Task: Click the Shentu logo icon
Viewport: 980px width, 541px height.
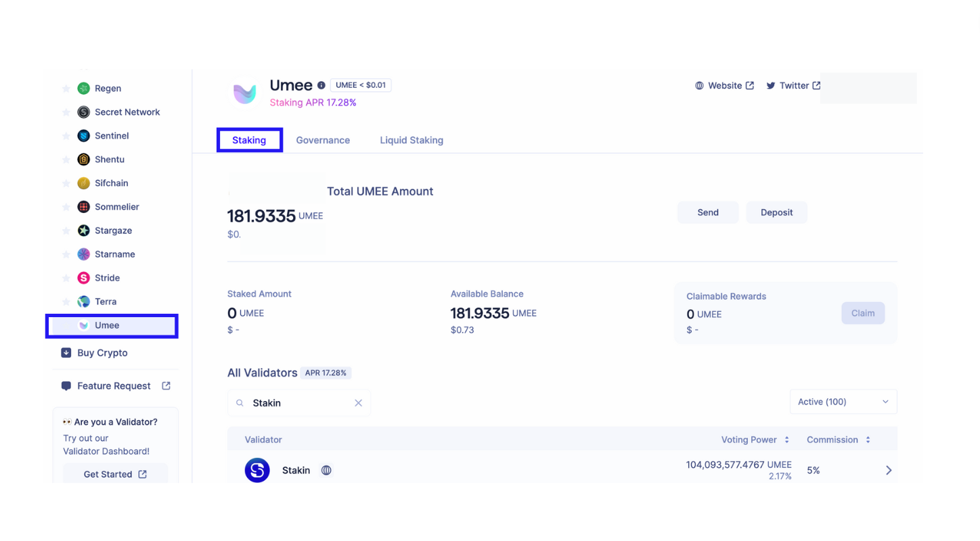Action: point(83,160)
